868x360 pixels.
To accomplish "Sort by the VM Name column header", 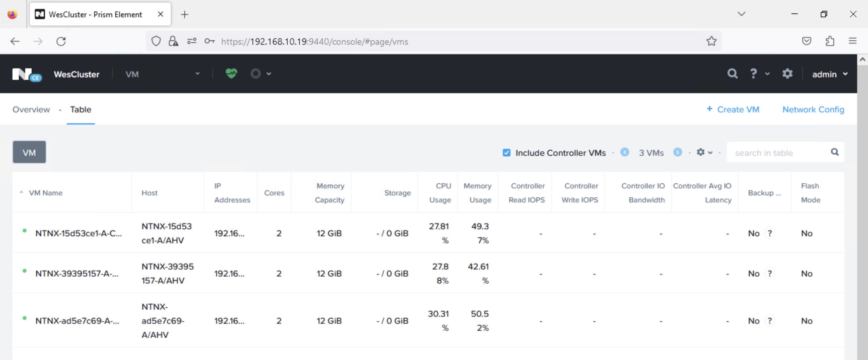I will click(45, 193).
